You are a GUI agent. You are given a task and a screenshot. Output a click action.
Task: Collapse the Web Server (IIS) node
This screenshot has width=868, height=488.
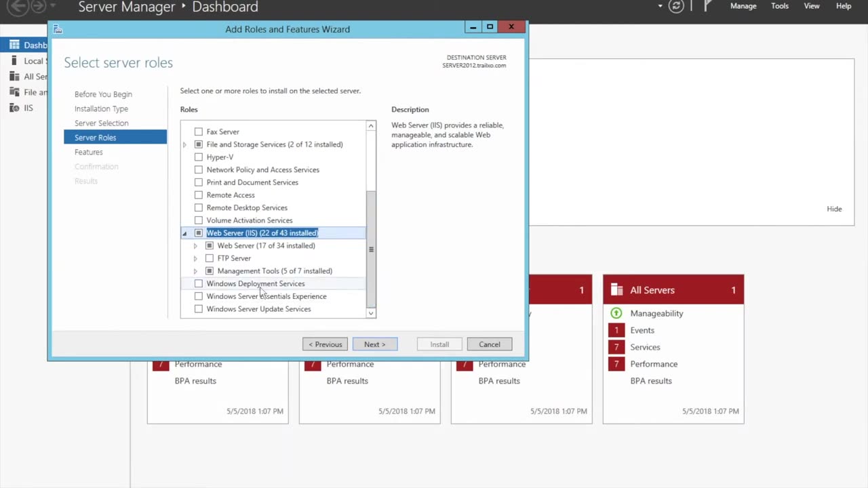pos(184,233)
